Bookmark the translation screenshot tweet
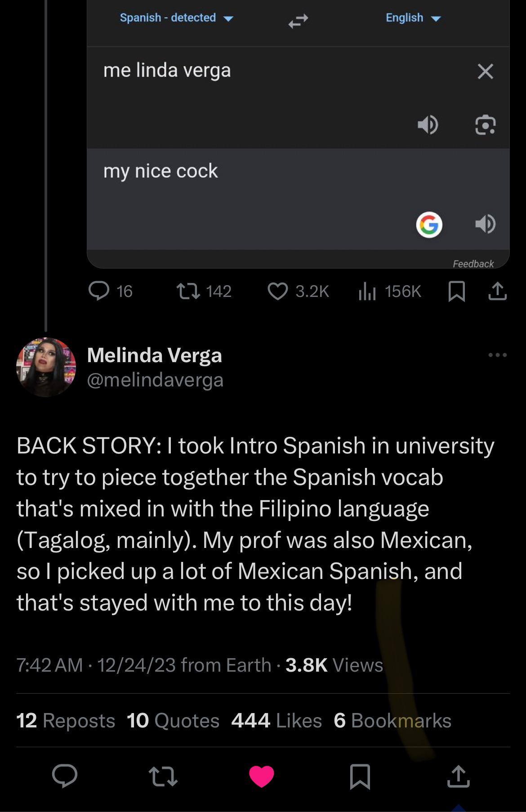 pyautogui.click(x=456, y=291)
